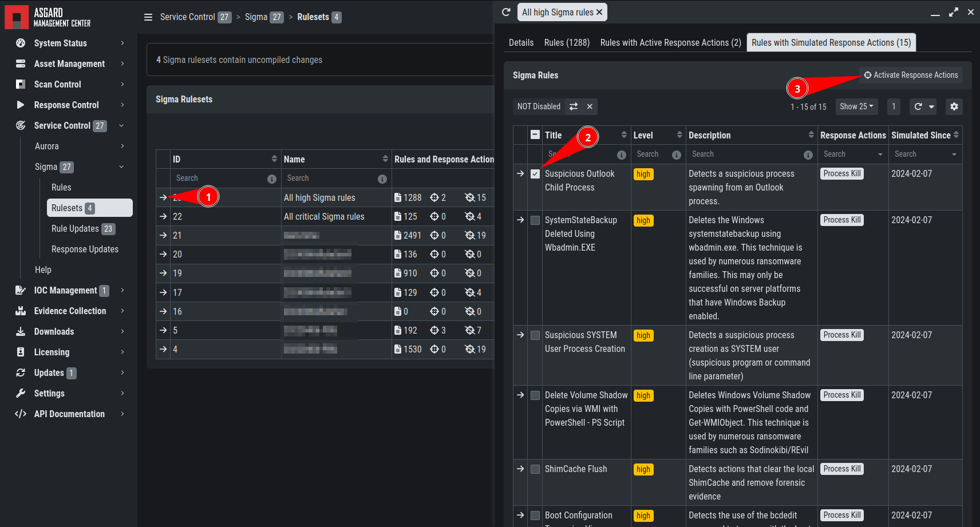The width and height of the screenshot is (980, 527).
Task: Click the Updates refresh icon
Action: [x=21, y=373]
